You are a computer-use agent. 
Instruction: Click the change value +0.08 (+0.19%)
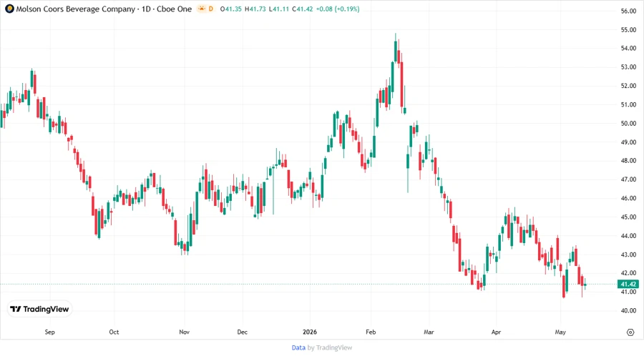[338, 9]
